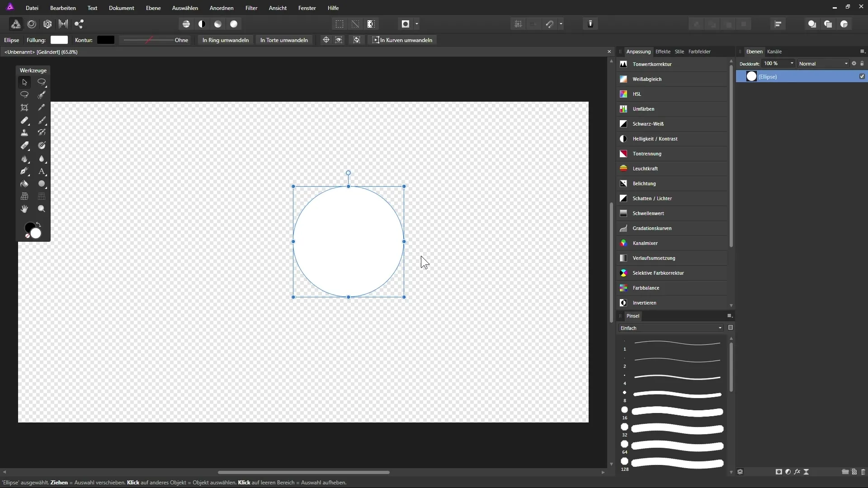Open the Filter menu

(x=251, y=8)
